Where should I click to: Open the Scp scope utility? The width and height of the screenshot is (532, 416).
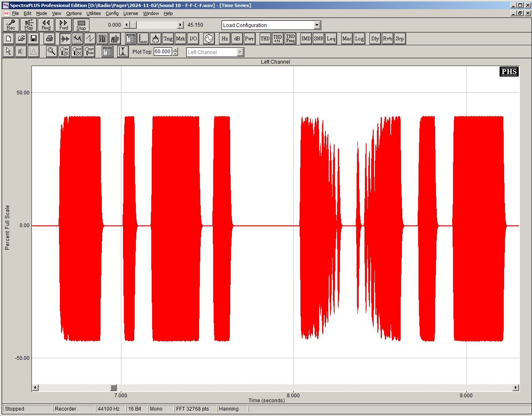pos(400,39)
